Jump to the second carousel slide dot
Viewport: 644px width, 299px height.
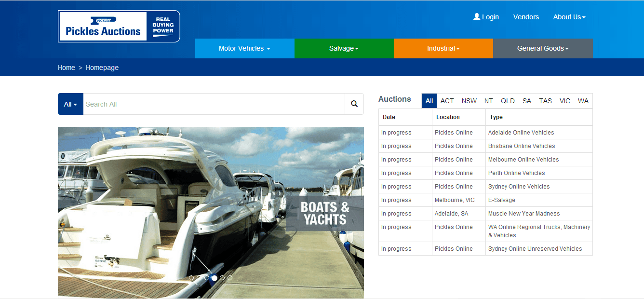click(x=199, y=278)
